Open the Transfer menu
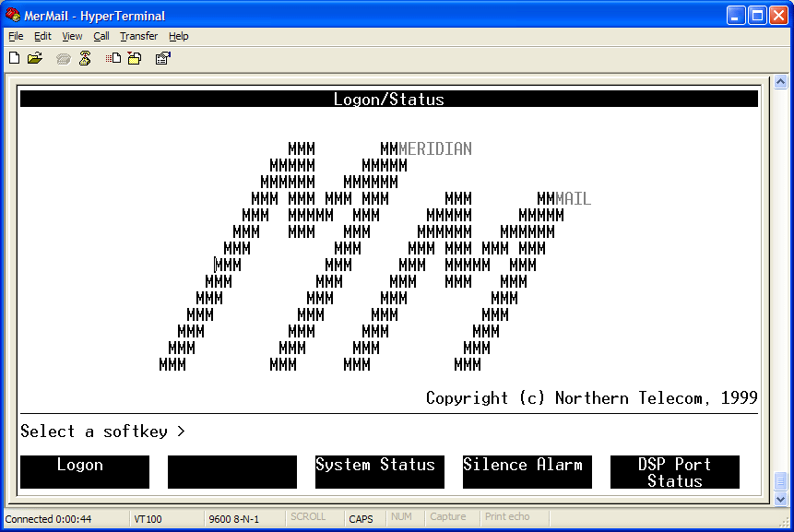The image size is (794, 532). coord(138,36)
